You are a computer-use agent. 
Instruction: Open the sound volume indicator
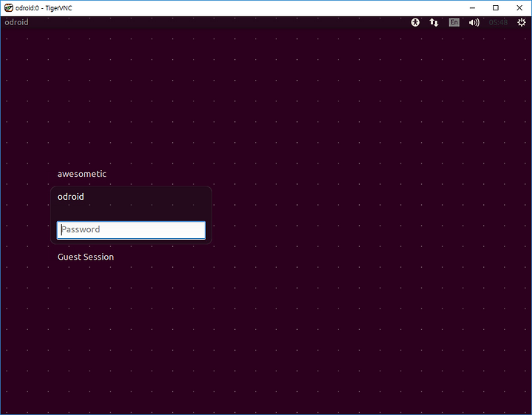(x=474, y=22)
